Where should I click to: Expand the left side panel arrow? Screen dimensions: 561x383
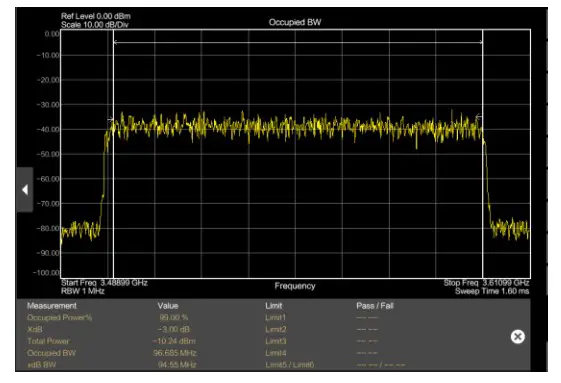25,190
